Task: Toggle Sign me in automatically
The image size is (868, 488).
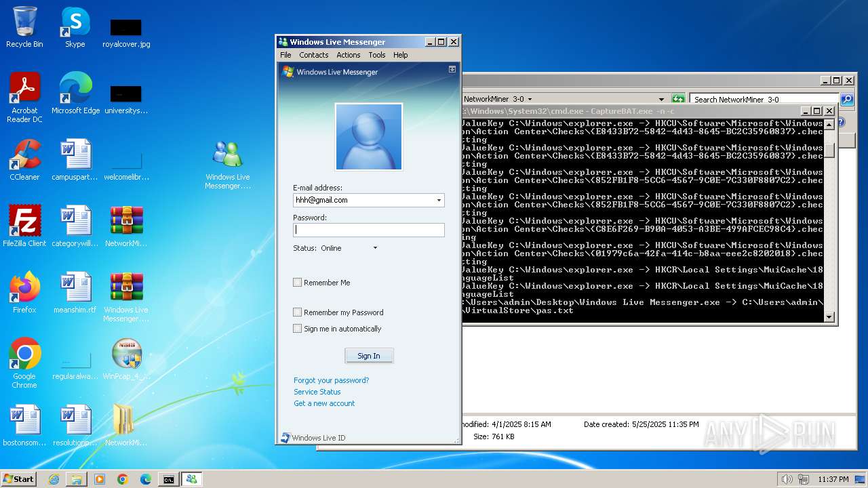Action: pyautogui.click(x=297, y=329)
